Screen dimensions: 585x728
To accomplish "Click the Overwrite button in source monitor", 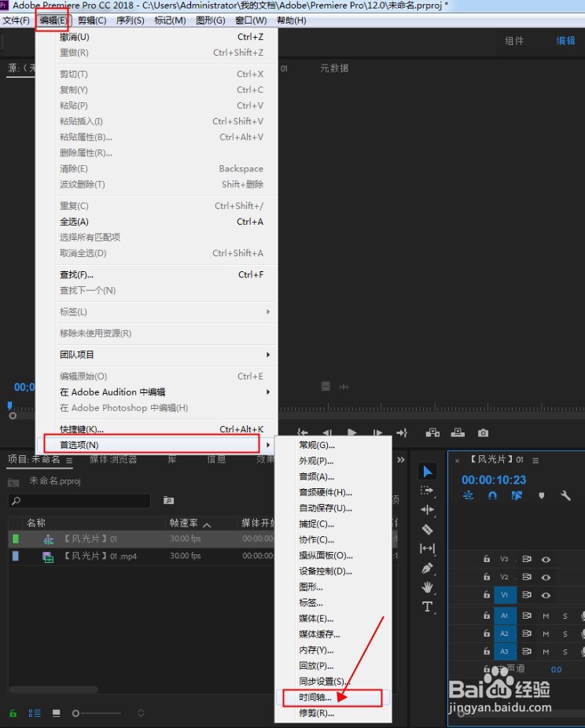I will coord(458,432).
